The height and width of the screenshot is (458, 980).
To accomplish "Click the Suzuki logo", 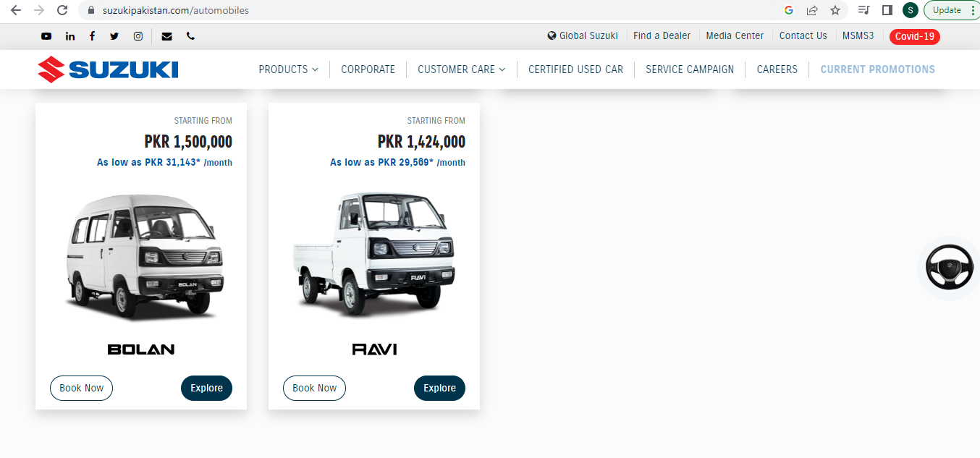I will click(x=108, y=69).
